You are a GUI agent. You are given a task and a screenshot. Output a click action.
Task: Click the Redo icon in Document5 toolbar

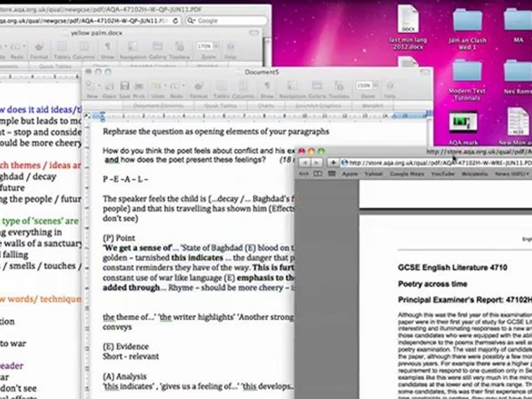pyautogui.click(x=175, y=86)
